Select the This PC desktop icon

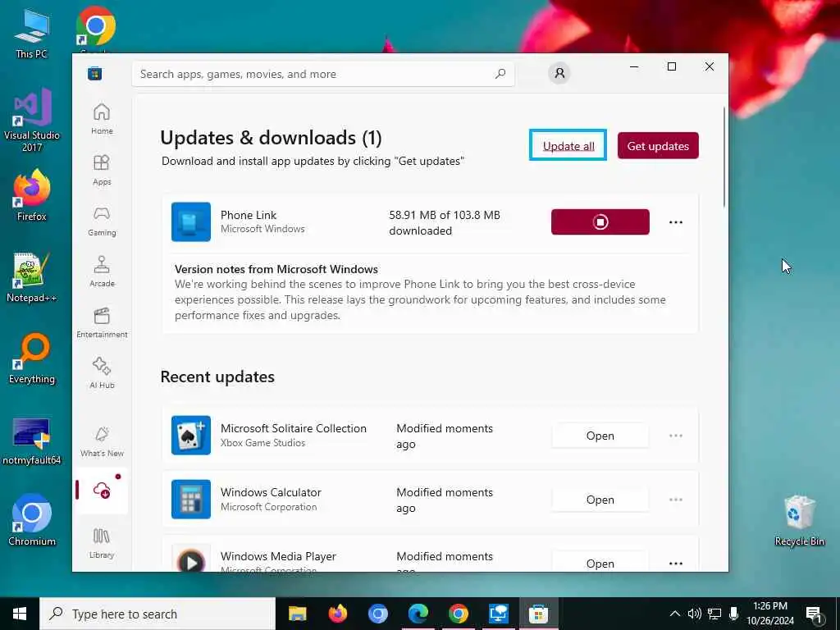click(x=31, y=33)
